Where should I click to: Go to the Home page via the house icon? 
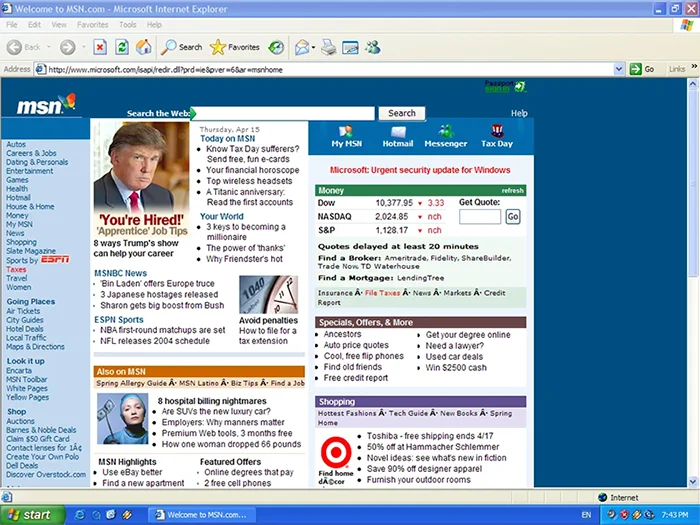[x=143, y=47]
